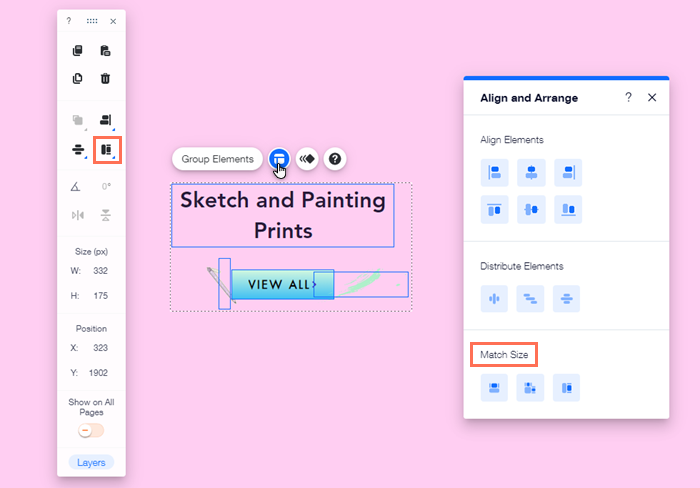
Task: Select the Sketch and Painting Prints heading
Action: 283,215
